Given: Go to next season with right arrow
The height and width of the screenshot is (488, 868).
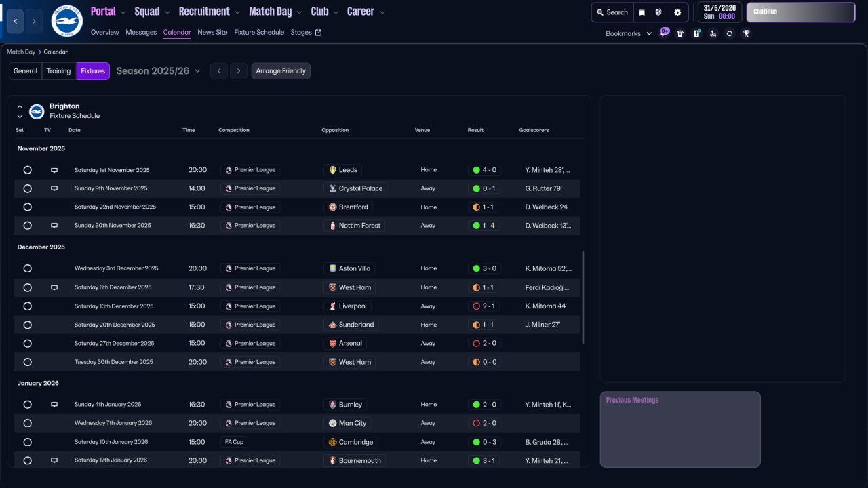Looking at the screenshot, I should 238,71.
